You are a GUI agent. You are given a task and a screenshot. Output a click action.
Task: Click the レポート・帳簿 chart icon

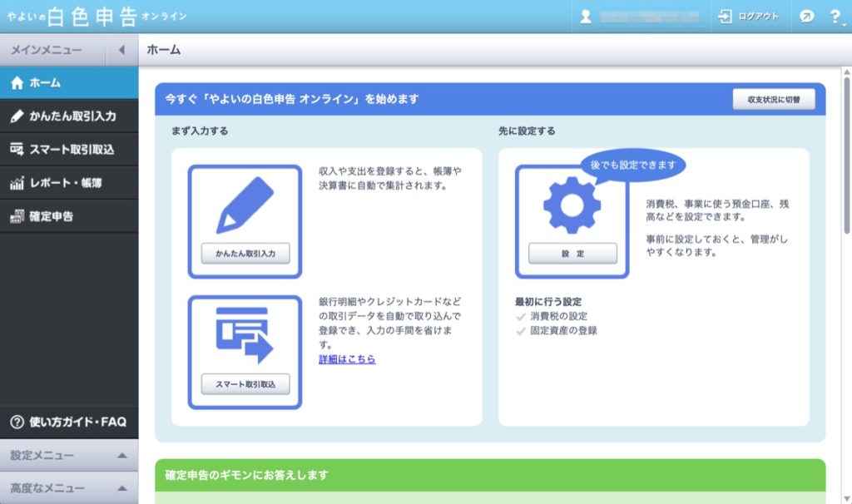click(17, 183)
